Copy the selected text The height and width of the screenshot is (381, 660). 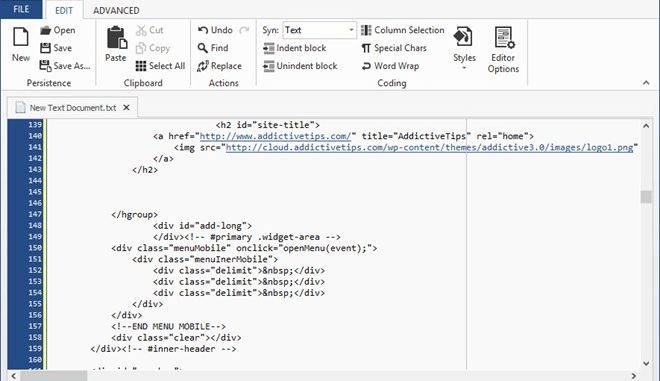click(153, 48)
